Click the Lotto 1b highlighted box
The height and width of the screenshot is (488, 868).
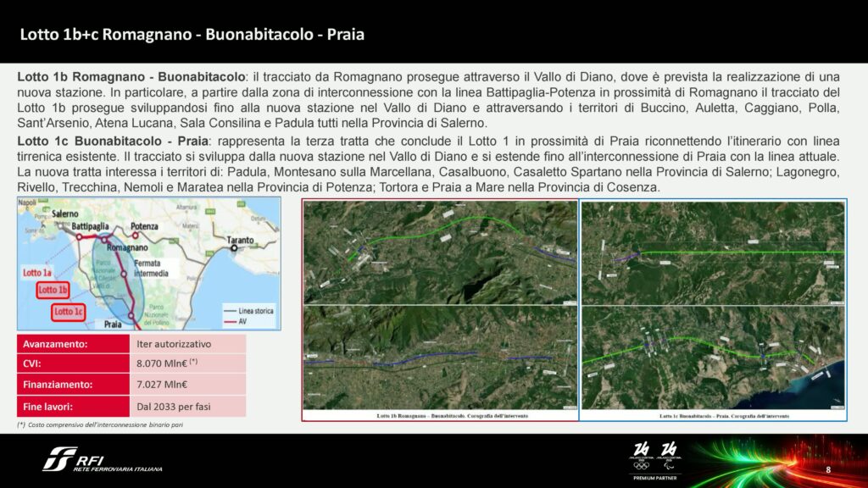53,291
